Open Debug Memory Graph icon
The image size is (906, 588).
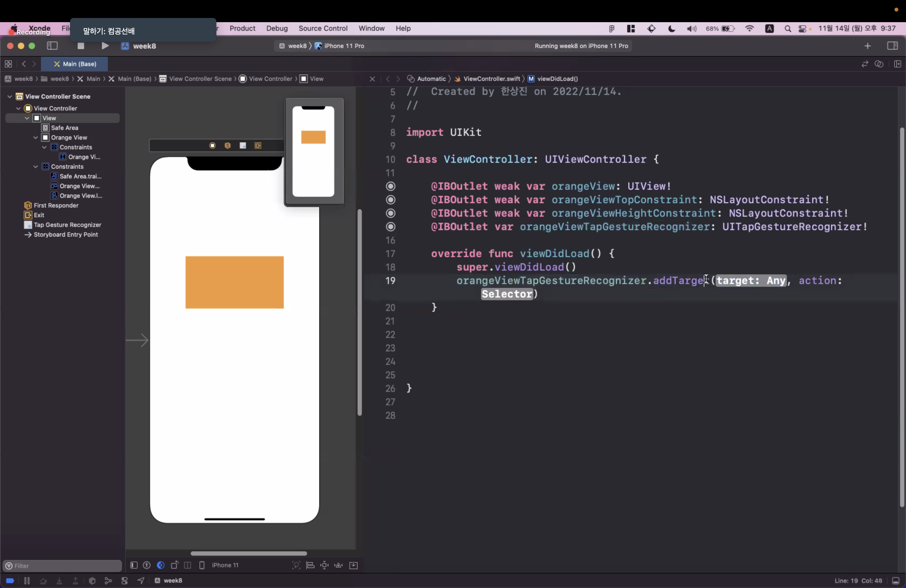pos(108,581)
